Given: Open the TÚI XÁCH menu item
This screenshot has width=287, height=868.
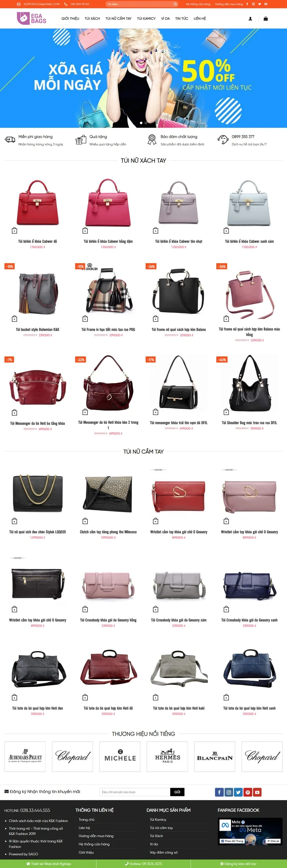Looking at the screenshot, I should click(92, 19).
